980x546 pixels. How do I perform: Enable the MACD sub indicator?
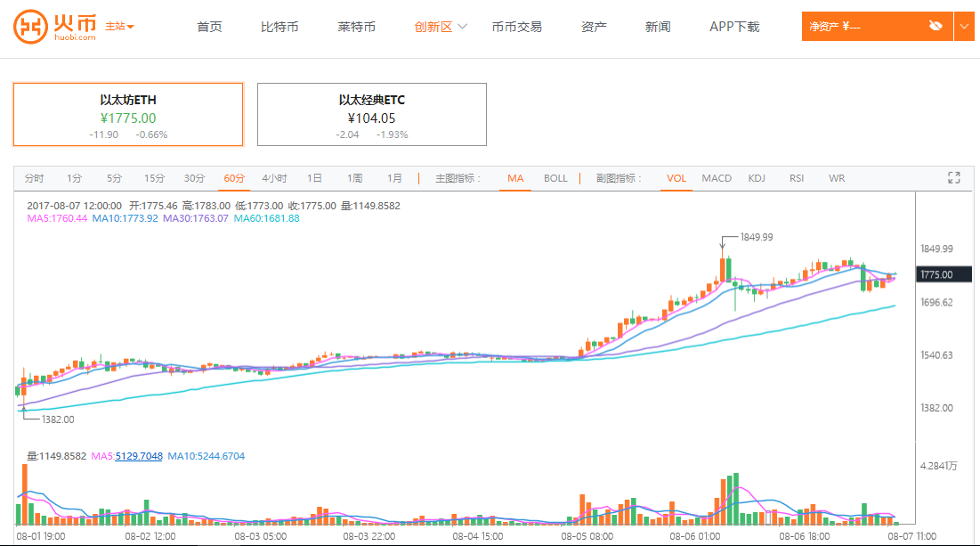pos(716,178)
